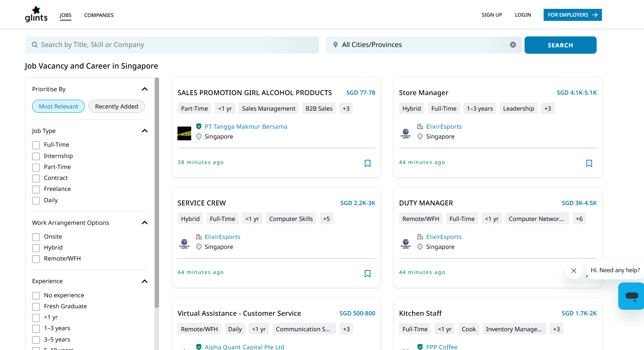Bookmark the Store Manager job
This screenshot has width=644, height=350.
point(589,163)
